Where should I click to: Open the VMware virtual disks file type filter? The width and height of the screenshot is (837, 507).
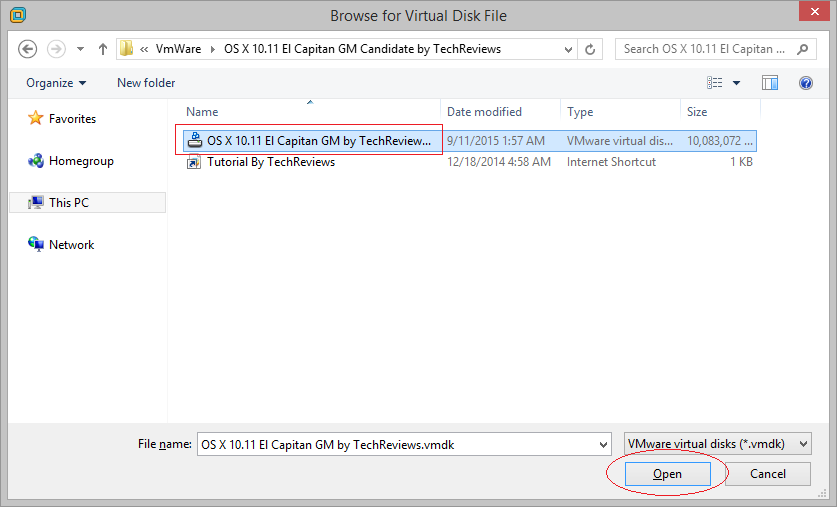[717, 443]
